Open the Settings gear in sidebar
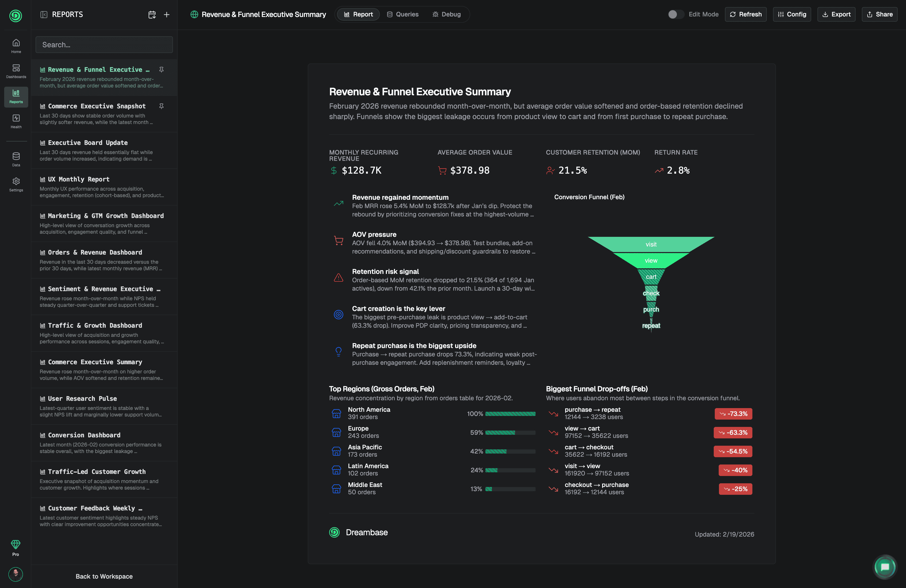 [x=16, y=184]
